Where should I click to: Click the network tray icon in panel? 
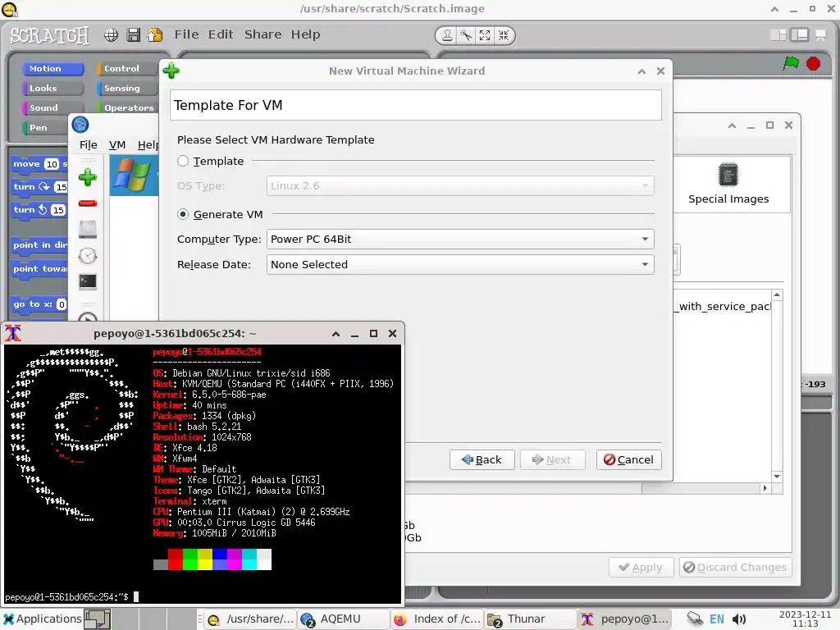[x=695, y=619]
